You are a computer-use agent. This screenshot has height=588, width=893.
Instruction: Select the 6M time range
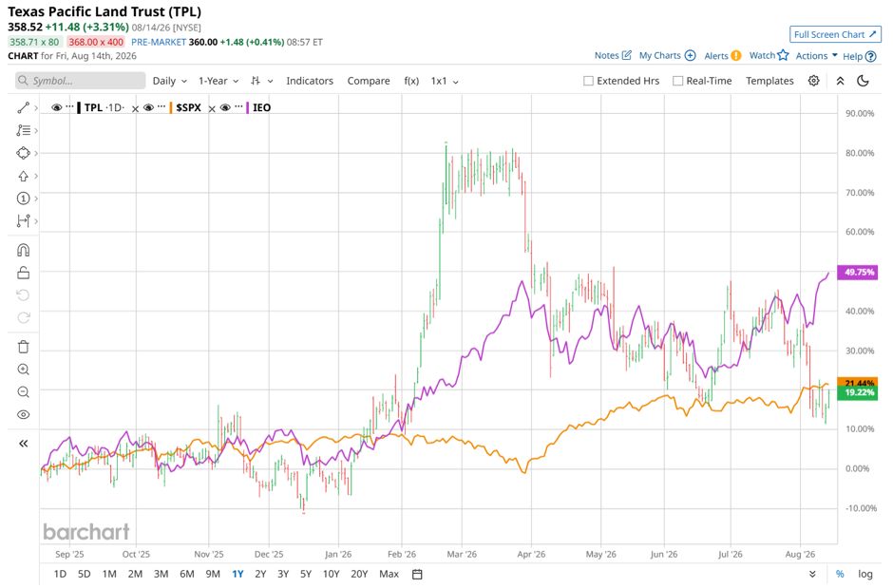point(187,575)
